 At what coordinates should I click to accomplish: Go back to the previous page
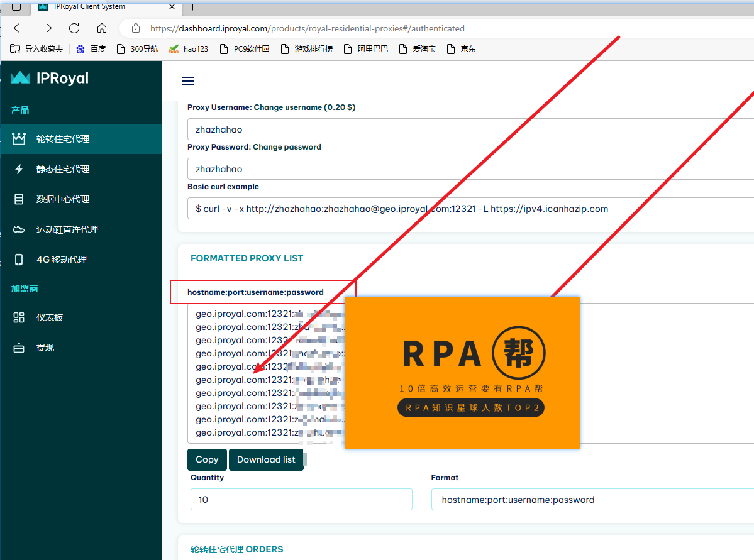[19, 28]
